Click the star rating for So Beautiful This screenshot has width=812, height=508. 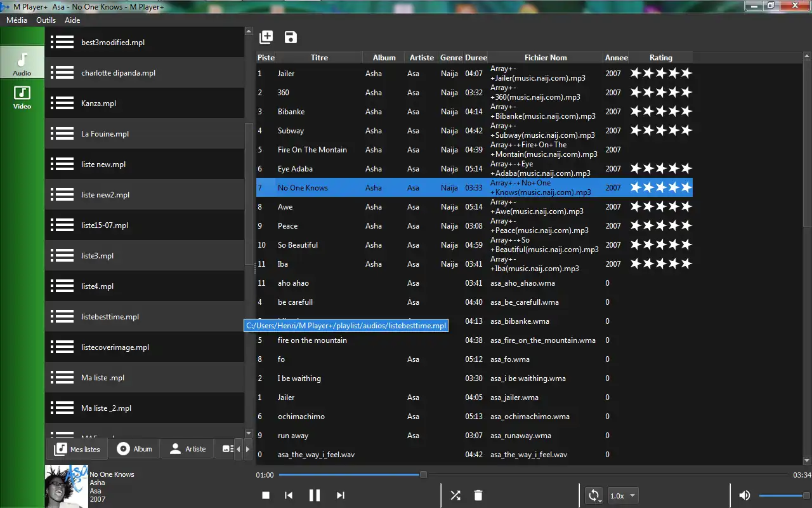pos(660,245)
